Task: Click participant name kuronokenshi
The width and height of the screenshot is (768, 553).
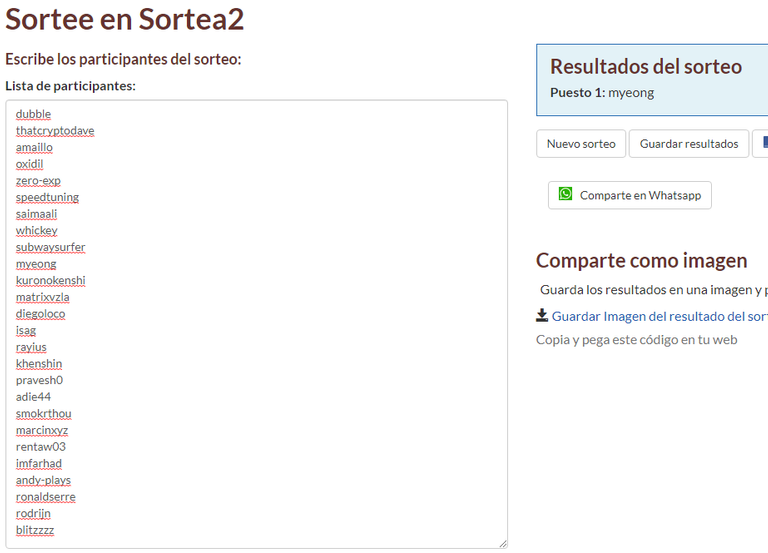Action: pyautogui.click(x=50, y=281)
